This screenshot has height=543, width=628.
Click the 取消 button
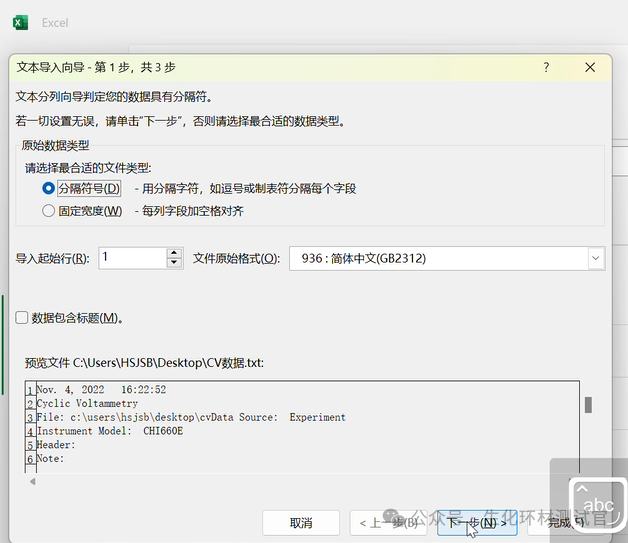[301, 523]
